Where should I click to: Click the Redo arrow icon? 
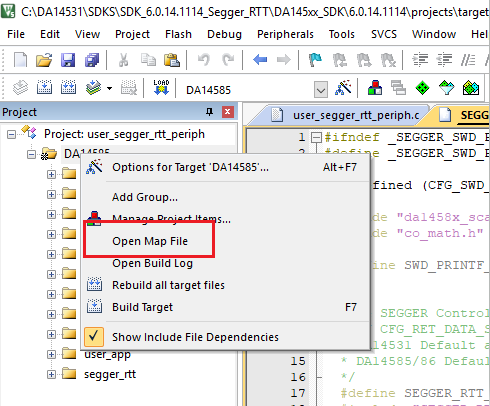coord(228,60)
